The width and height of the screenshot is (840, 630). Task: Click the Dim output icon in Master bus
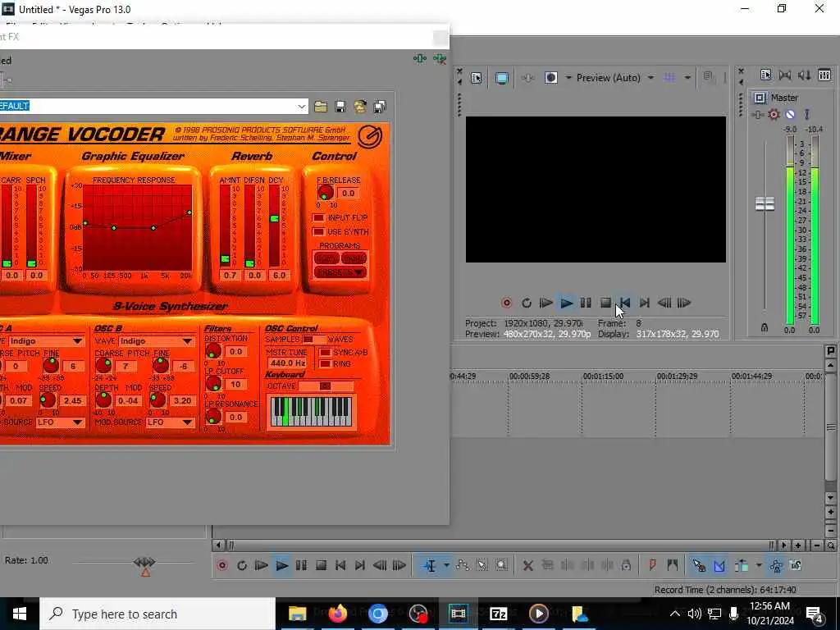[x=804, y=75]
